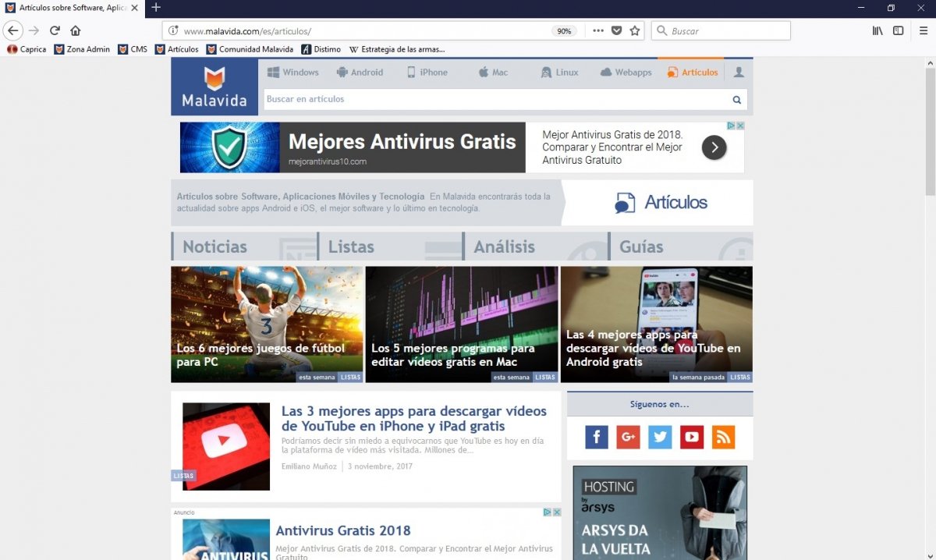The width and height of the screenshot is (936, 560).
Task: Click the Firefox Buscar search box
Action: [x=721, y=31]
